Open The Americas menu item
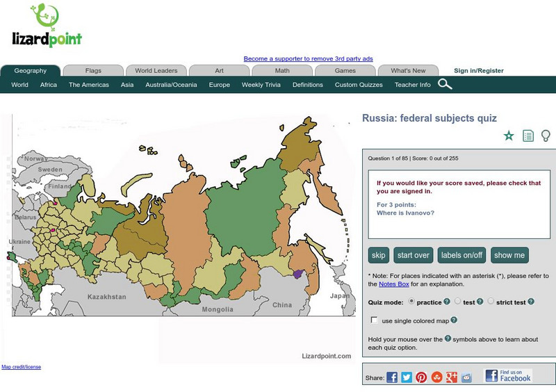This screenshot has width=556, height=392. (x=89, y=85)
